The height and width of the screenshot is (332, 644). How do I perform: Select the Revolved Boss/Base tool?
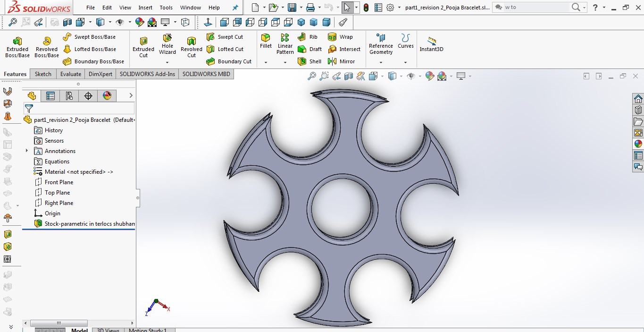click(47, 47)
